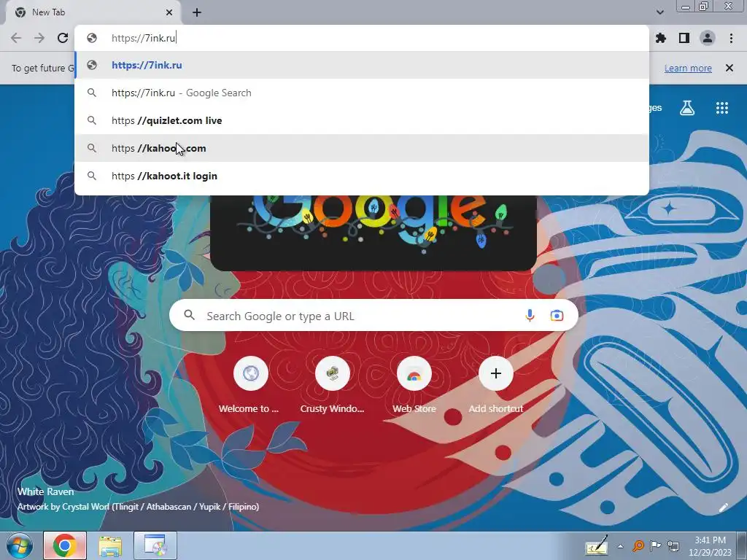Click the magnifier icon in search box
This screenshot has width=747, height=560.
point(190,315)
